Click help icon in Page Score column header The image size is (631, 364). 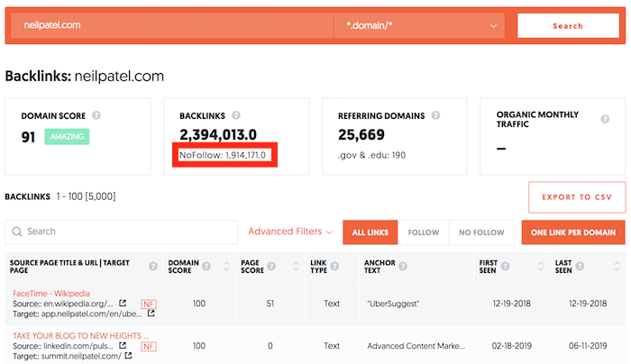click(x=271, y=267)
